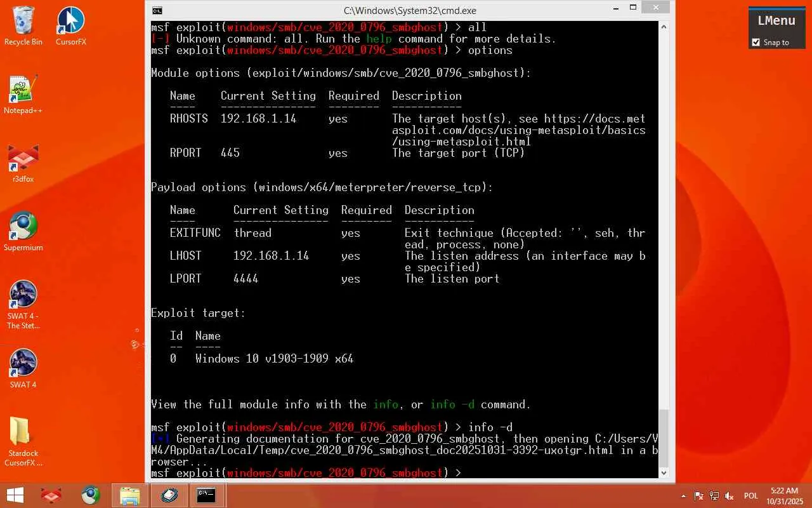Open the Stardock CursorFX desktop folder
The width and height of the screenshot is (812, 508).
pyautogui.click(x=23, y=441)
